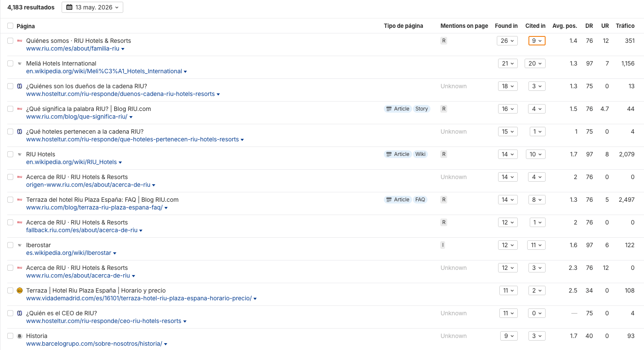The image size is (644, 350).
Task: Click the Wikipedia favicon beside Meliá Hotels International
Action: pyautogui.click(x=20, y=63)
